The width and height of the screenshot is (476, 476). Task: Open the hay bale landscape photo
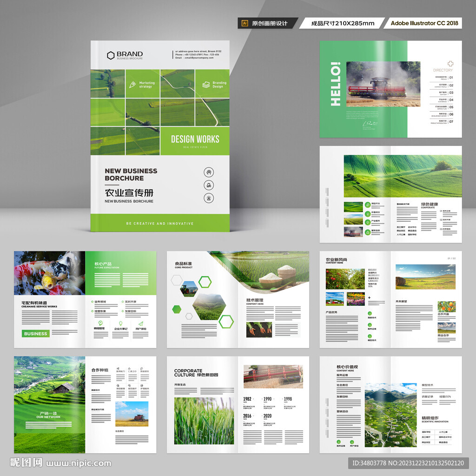(425, 277)
